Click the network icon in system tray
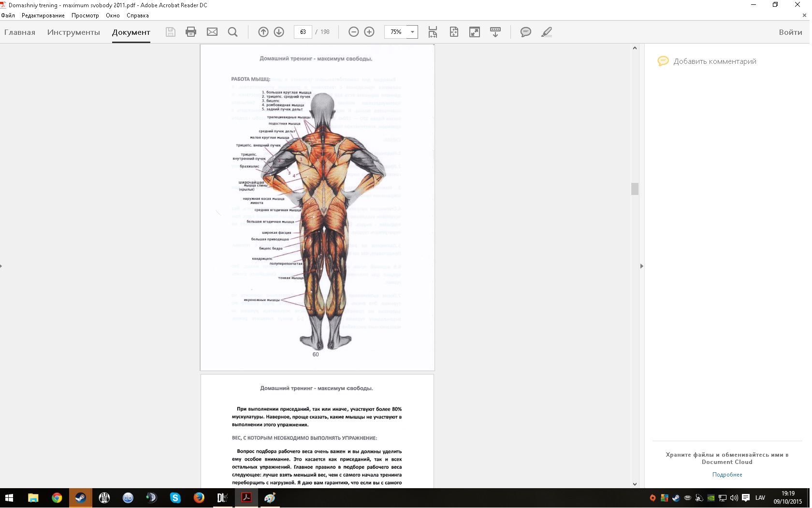Image resolution: width=812 pixels, height=508 pixels. click(723, 498)
